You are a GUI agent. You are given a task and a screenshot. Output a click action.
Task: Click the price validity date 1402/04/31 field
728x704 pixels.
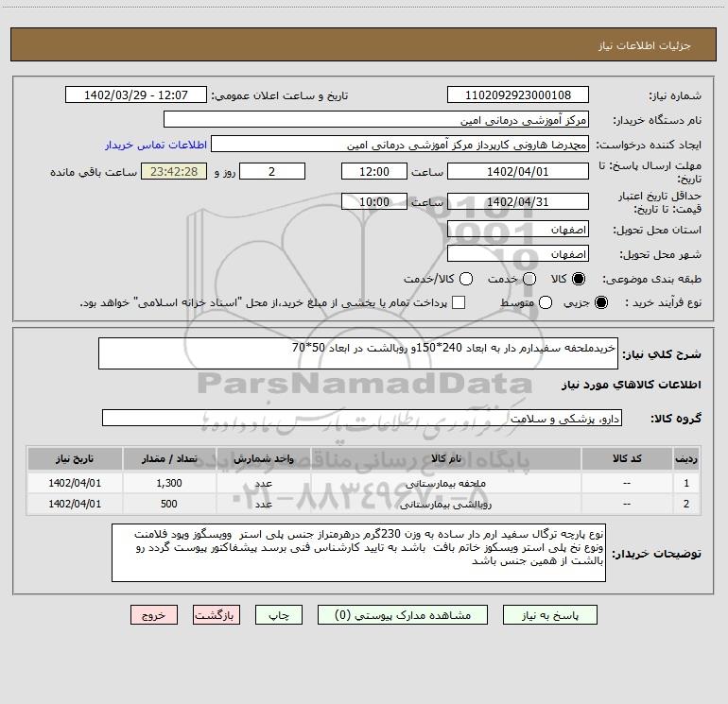(518, 201)
